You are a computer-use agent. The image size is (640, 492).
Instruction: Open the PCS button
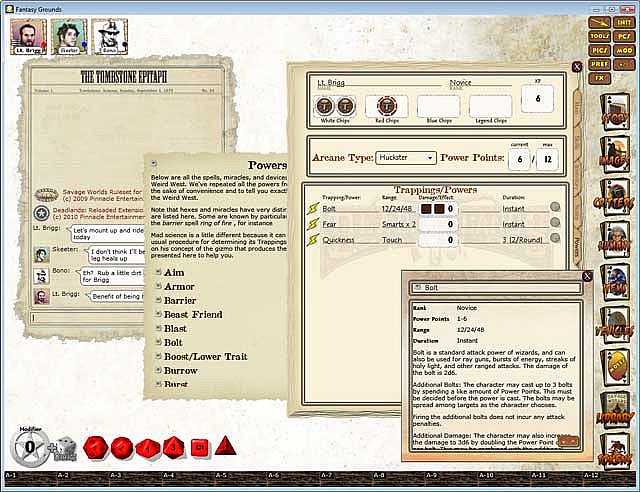coord(624,36)
